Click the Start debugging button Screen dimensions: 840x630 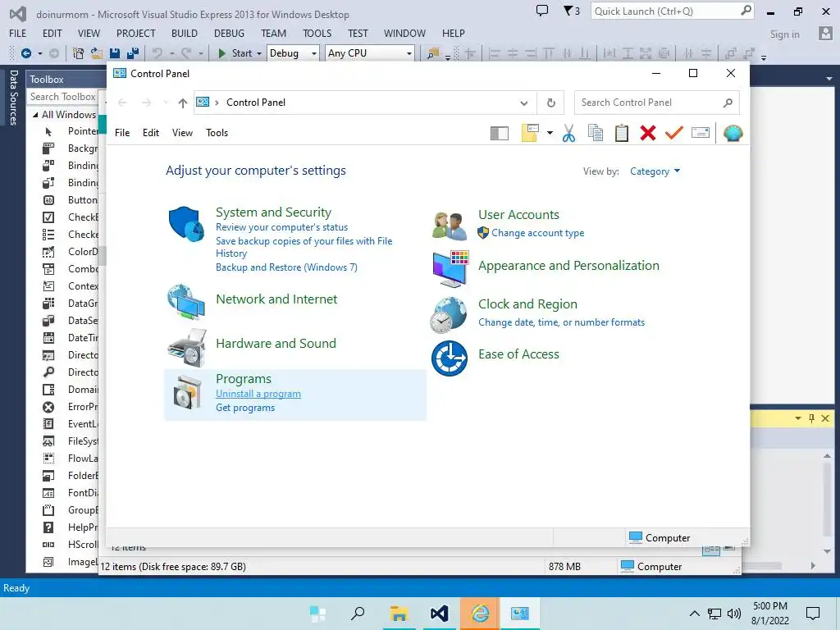[x=235, y=53]
